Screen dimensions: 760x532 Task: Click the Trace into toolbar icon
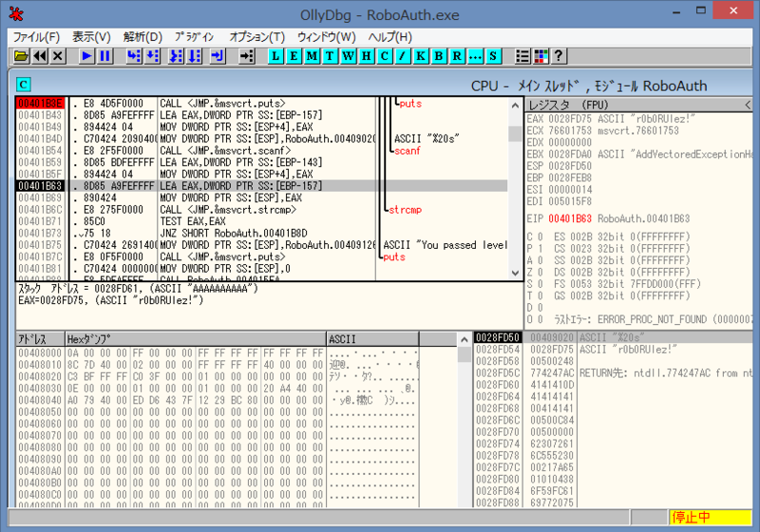(176, 56)
